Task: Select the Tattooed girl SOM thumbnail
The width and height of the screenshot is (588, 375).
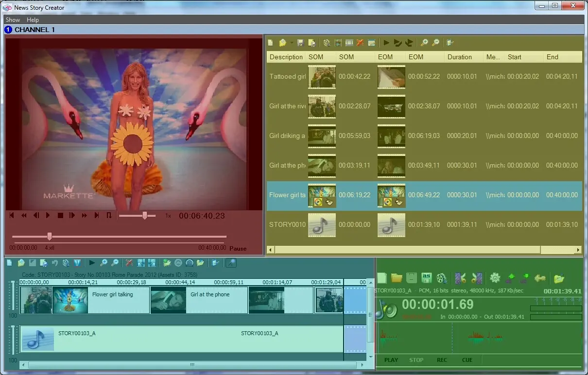Action: (x=322, y=77)
